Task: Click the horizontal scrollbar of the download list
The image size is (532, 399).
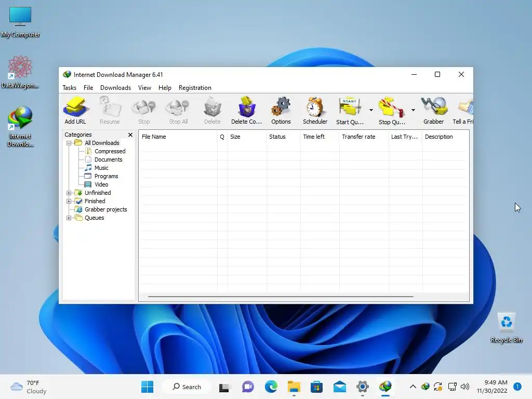Action: click(x=281, y=297)
